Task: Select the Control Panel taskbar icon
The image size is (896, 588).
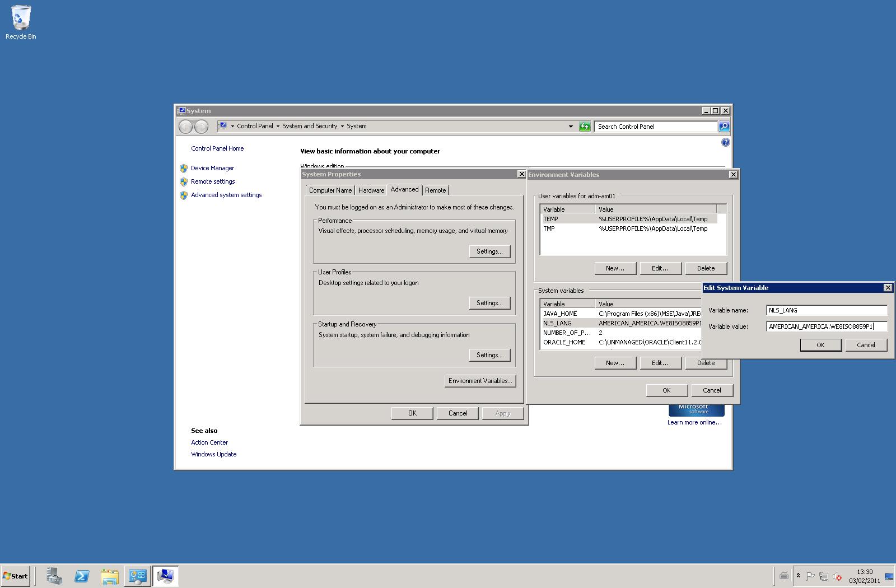Action: pyautogui.click(x=137, y=576)
